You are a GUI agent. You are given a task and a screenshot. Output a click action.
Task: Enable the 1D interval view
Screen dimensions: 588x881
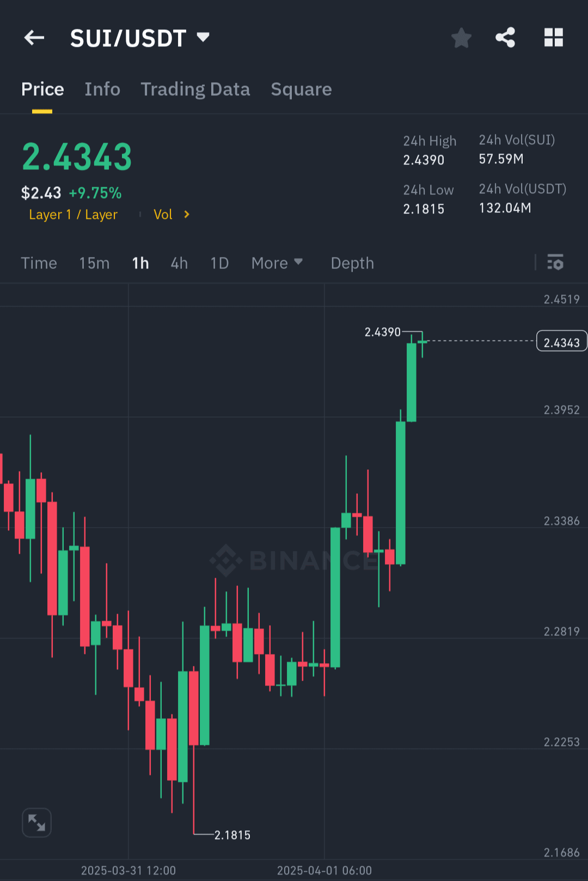[x=219, y=263]
